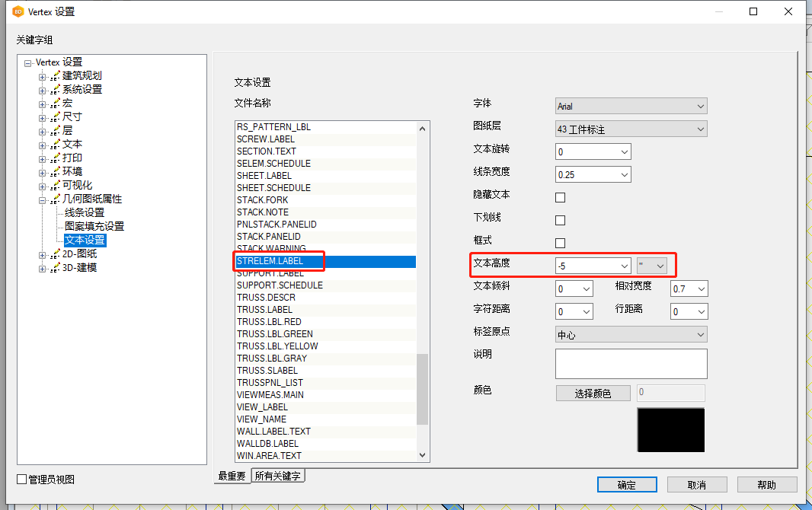The height and width of the screenshot is (510, 812).
Task: Expand the 3D-建模 tree node
Action: tap(43, 269)
